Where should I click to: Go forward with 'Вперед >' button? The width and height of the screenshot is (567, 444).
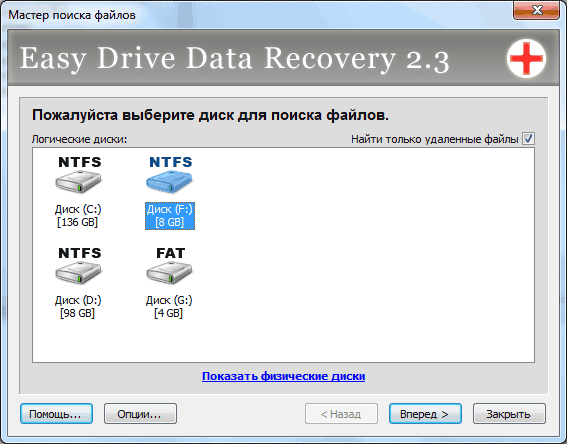point(425,414)
